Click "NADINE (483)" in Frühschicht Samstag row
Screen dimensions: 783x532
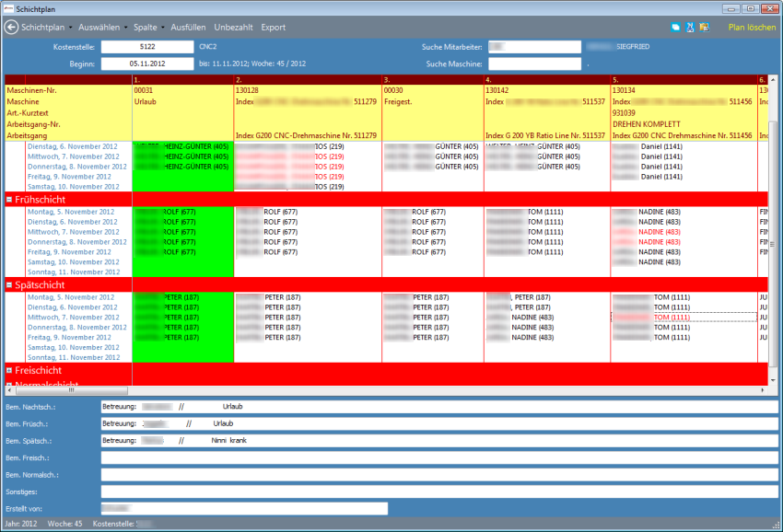660,262
